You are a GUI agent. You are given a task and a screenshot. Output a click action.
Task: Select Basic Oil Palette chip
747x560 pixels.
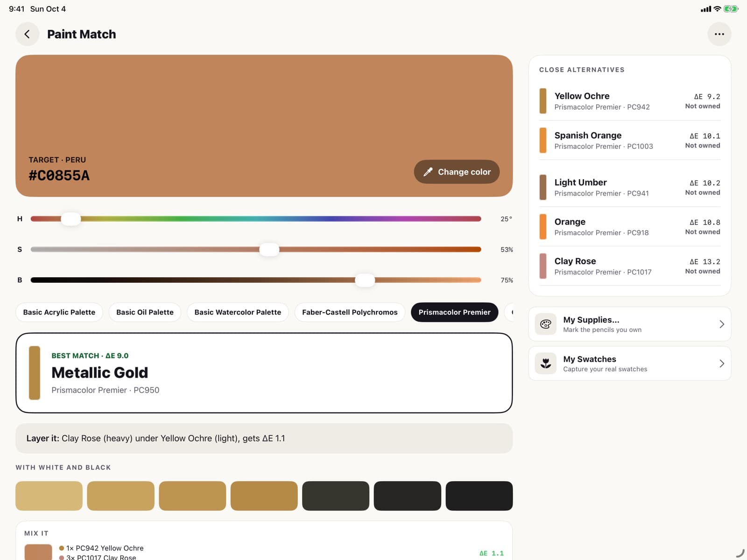click(x=145, y=312)
